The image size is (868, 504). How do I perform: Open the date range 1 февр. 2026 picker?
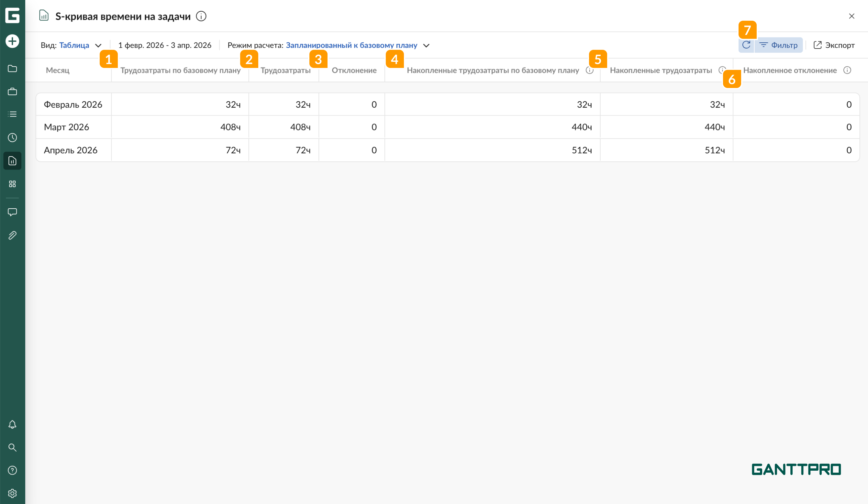click(165, 45)
